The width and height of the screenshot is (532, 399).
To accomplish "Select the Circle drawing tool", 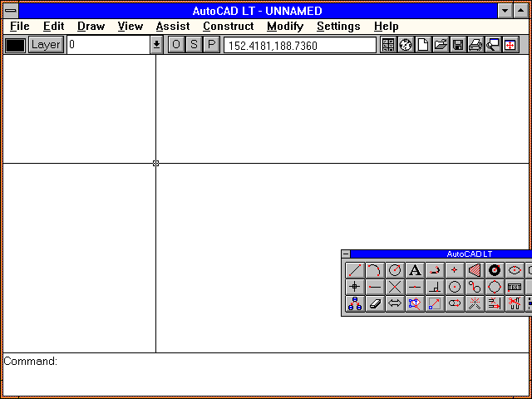I will tap(395, 270).
